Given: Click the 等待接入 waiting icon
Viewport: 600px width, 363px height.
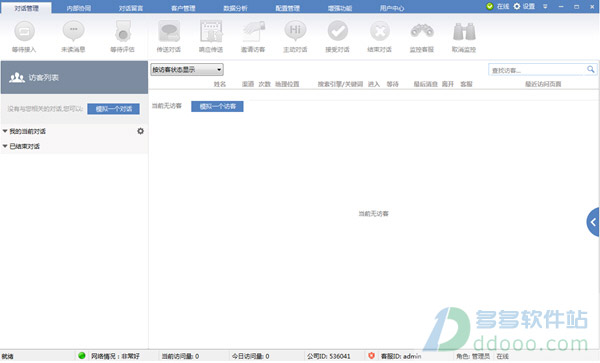Looking at the screenshot, I should [24, 31].
